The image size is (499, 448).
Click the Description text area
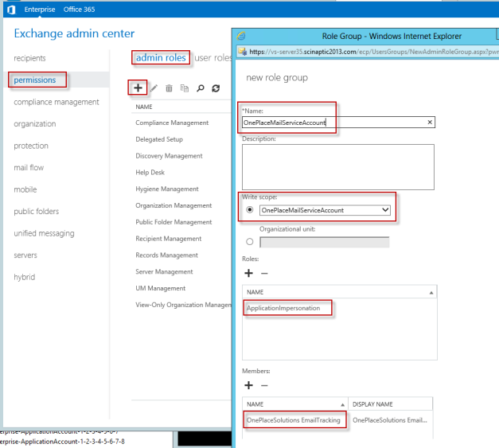[338, 167]
